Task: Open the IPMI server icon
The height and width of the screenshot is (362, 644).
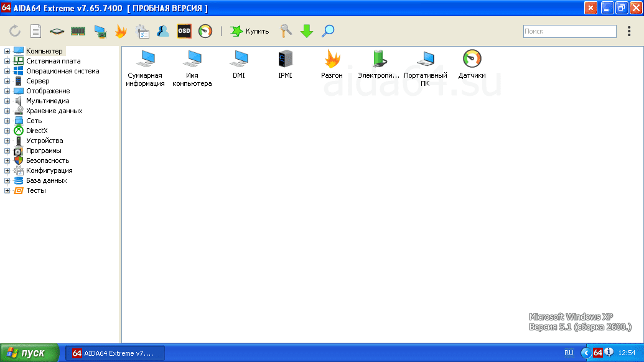Action: [285, 65]
